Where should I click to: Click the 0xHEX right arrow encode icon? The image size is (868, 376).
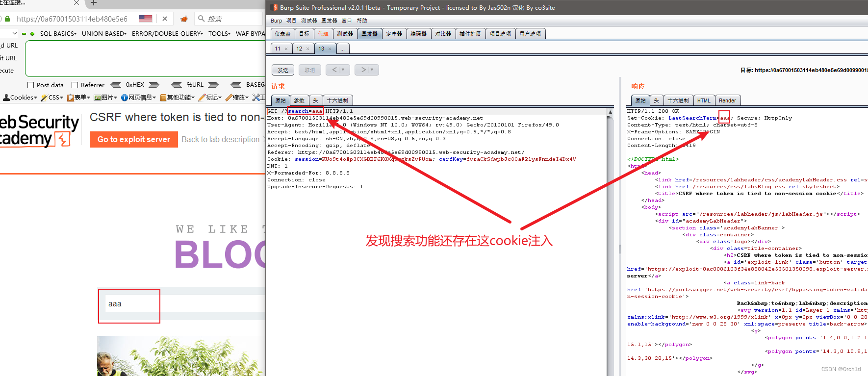(154, 85)
